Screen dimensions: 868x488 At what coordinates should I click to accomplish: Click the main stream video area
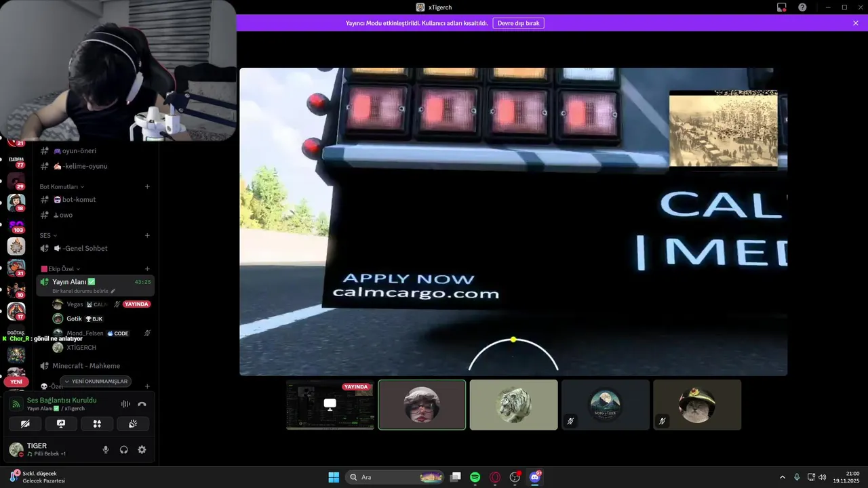tap(513, 222)
